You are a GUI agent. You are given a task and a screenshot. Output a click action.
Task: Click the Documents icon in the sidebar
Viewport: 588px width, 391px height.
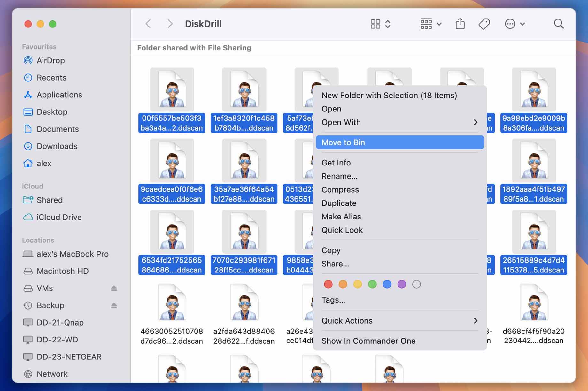[28, 129]
